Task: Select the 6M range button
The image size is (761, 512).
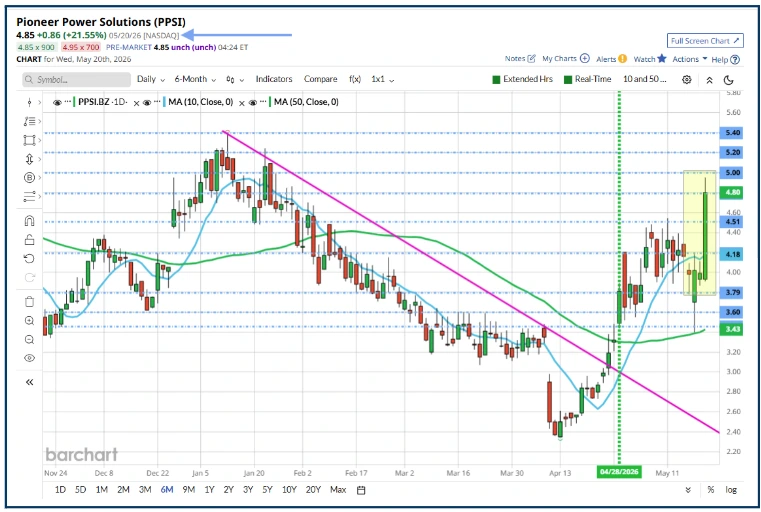Action: 166,490
